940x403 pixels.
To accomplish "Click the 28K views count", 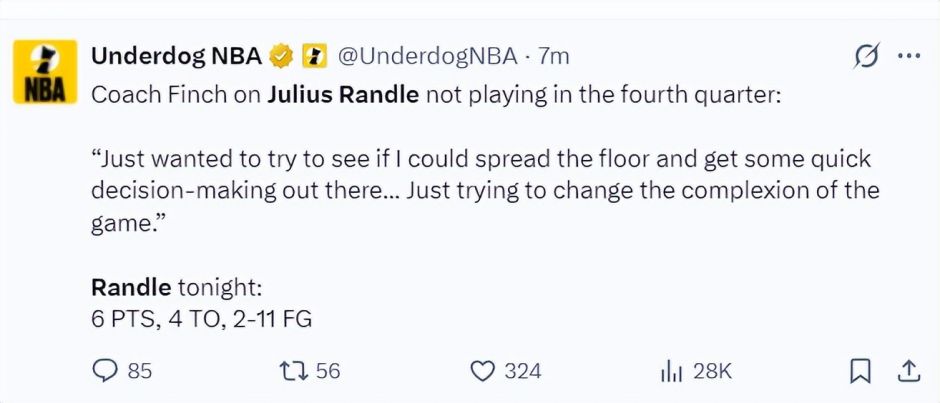I will point(712,371).
